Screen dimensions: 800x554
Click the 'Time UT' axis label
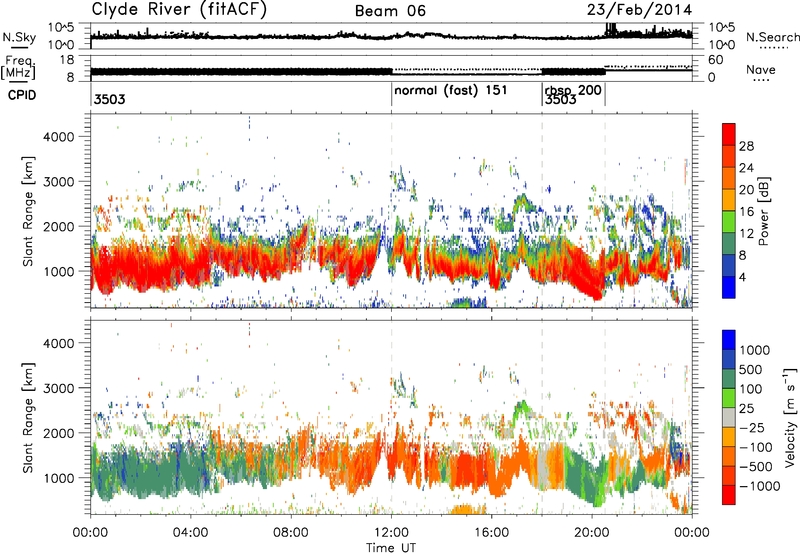[x=391, y=547]
